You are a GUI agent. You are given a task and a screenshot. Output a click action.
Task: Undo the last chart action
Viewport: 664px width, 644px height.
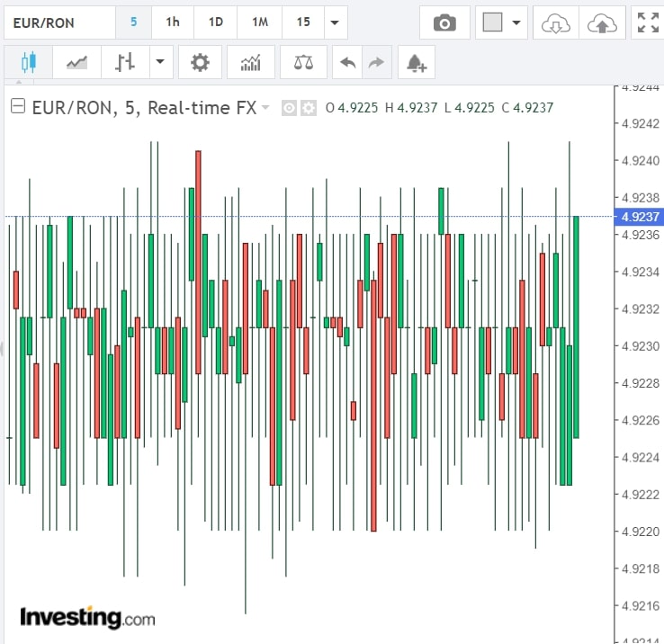347,63
